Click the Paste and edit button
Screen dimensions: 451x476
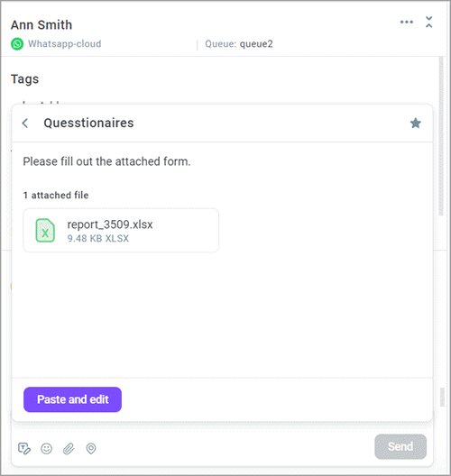pos(72,399)
